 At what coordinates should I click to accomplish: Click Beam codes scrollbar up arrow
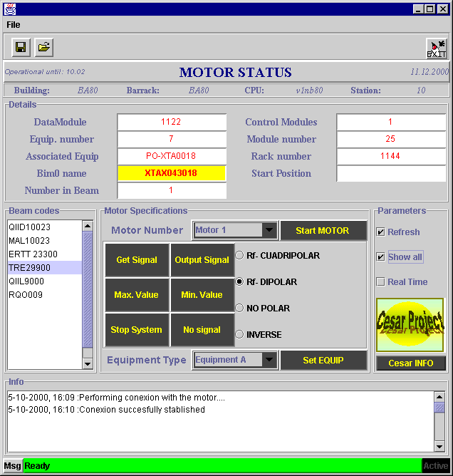(88, 226)
